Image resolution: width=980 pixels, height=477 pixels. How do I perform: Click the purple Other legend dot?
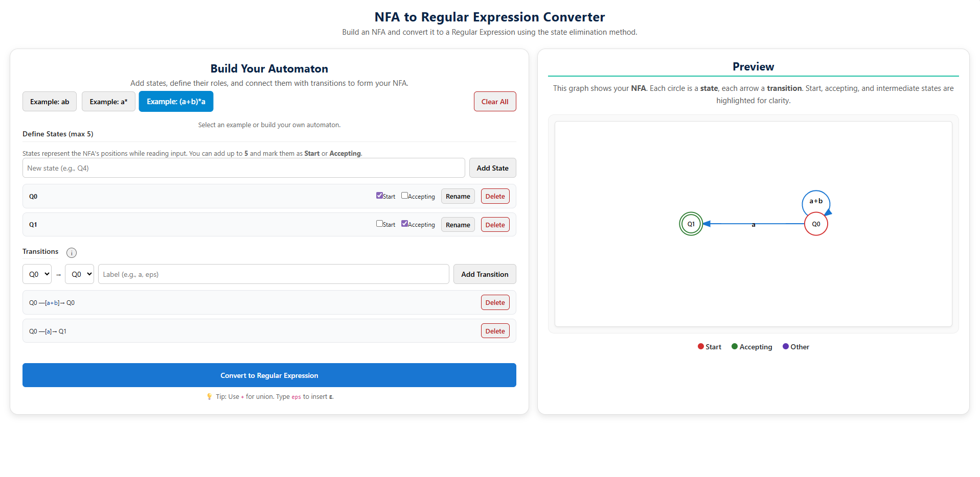point(785,346)
